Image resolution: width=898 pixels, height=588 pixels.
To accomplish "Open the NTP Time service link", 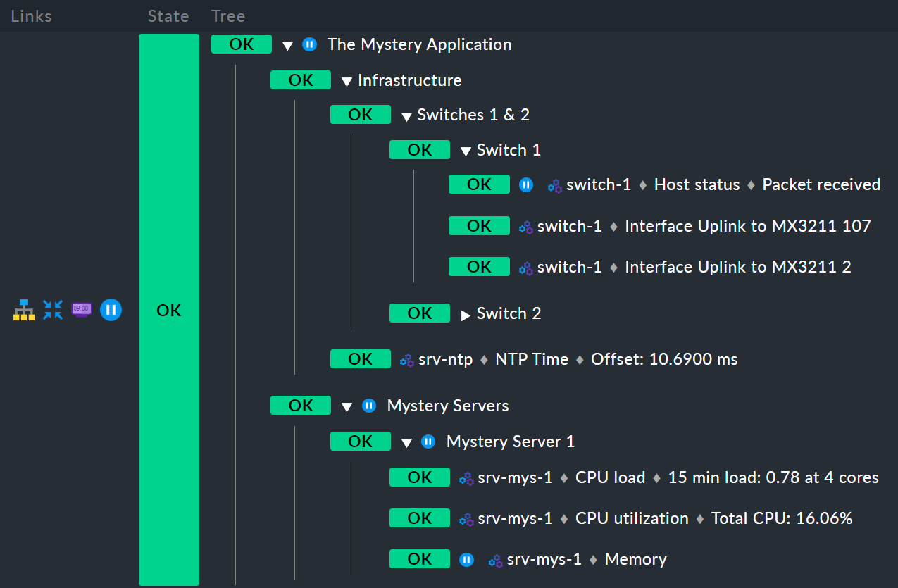I will pyautogui.click(x=531, y=359).
